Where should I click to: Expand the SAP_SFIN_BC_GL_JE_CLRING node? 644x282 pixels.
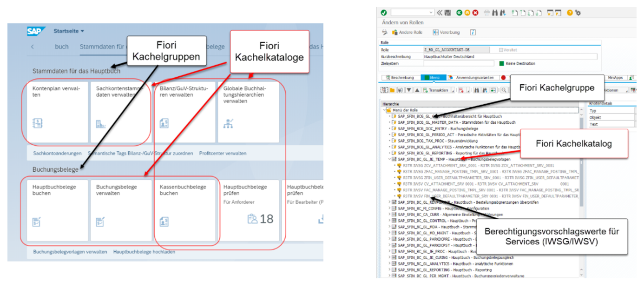pos(389,257)
